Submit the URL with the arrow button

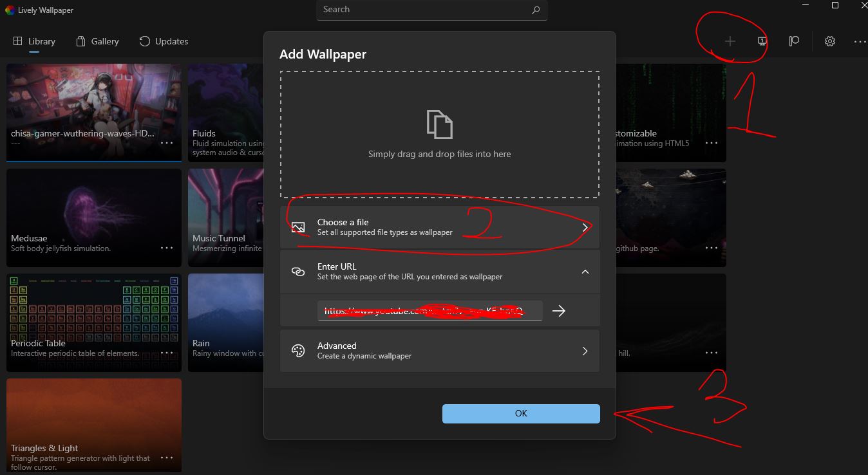(x=559, y=311)
